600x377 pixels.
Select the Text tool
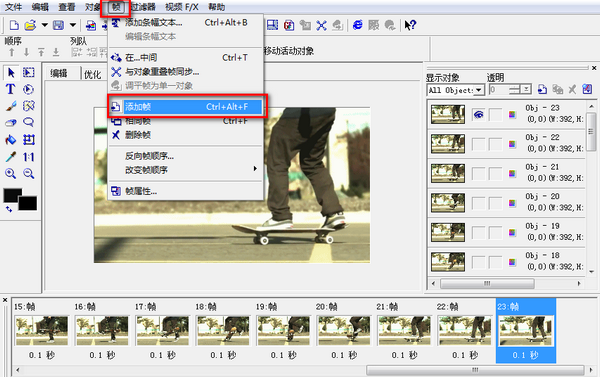coord(11,89)
